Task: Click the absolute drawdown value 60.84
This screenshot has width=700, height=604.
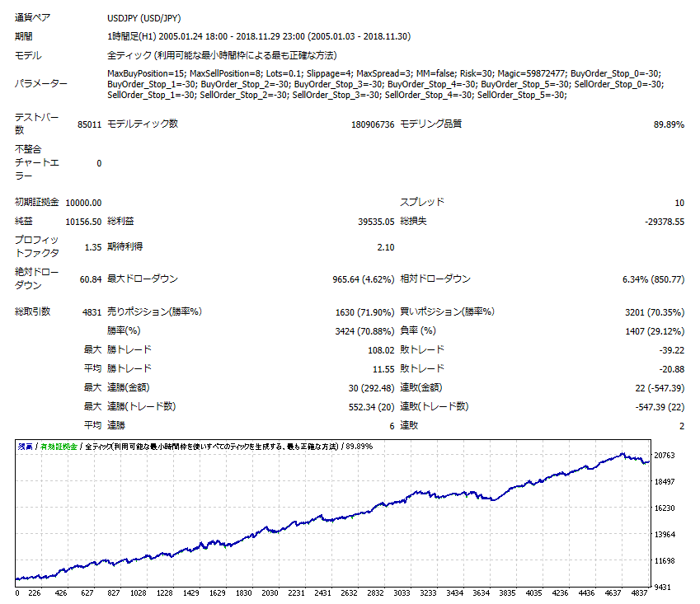Action: (x=91, y=279)
